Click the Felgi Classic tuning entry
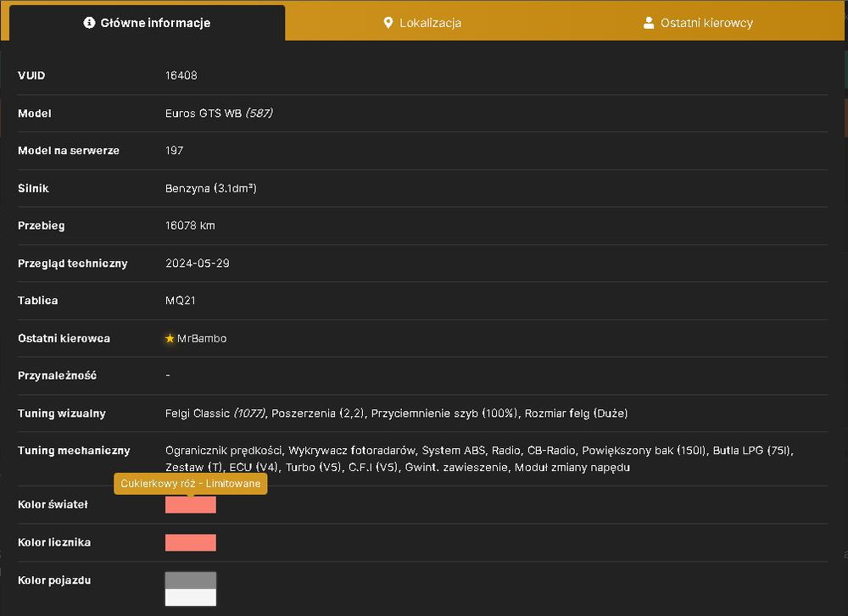The height and width of the screenshot is (616, 848). (x=215, y=413)
